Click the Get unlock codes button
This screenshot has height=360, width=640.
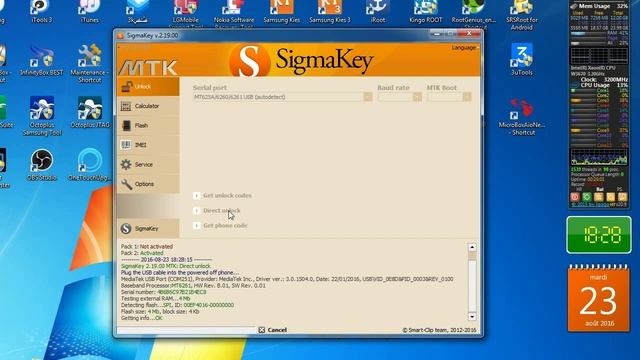tap(222, 196)
